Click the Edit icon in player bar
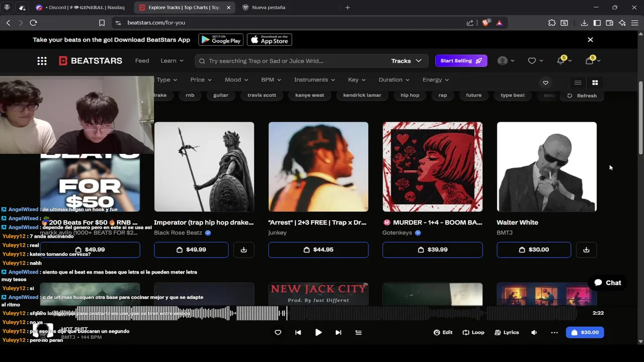The height and width of the screenshot is (362, 644). [x=443, y=332]
